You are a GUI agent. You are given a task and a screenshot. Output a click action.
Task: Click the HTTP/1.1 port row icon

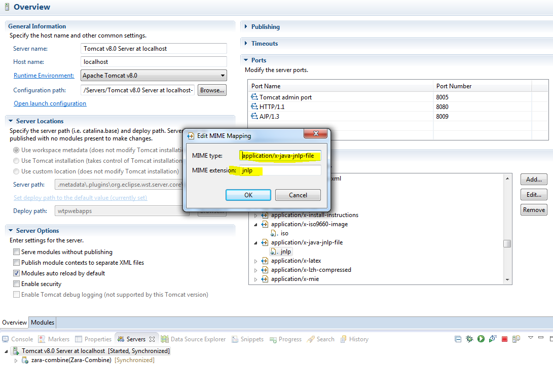pos(254,106)
